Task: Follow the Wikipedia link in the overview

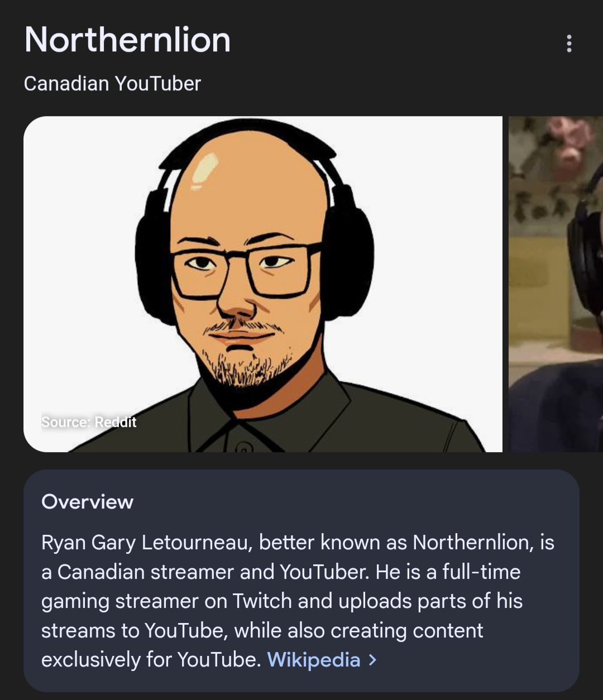Action: point(314,660)
